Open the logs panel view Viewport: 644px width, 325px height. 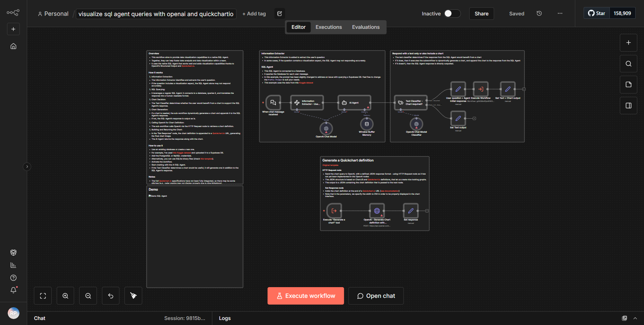tap(225, 318)
